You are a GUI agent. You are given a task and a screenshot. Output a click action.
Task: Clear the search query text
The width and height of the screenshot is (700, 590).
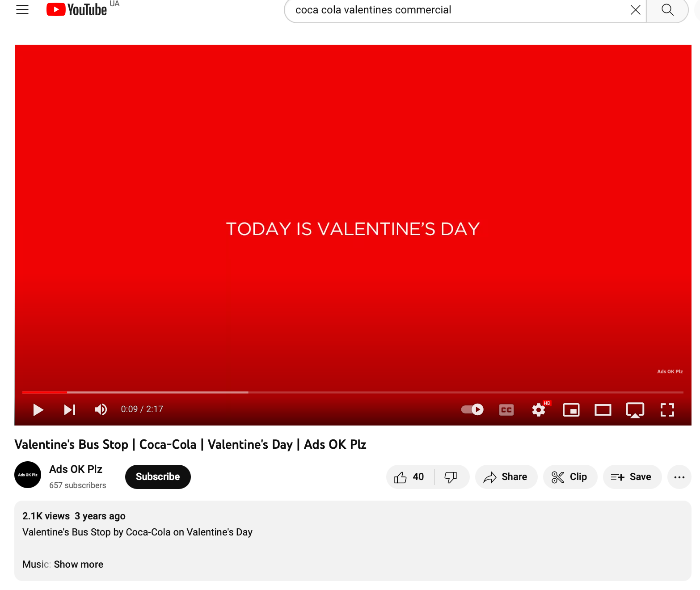(x=635, y=10)
